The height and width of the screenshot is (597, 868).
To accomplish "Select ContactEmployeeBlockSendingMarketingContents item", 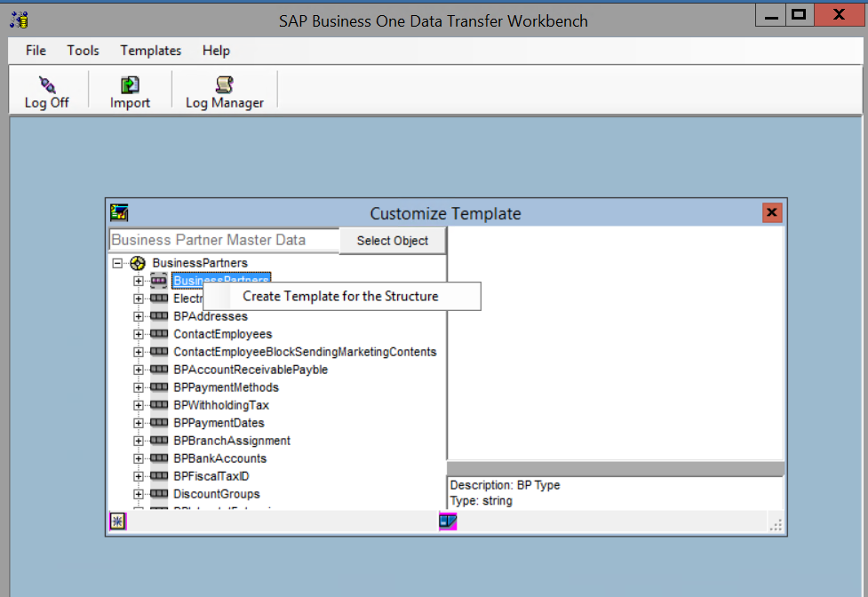I will (305, 352).
